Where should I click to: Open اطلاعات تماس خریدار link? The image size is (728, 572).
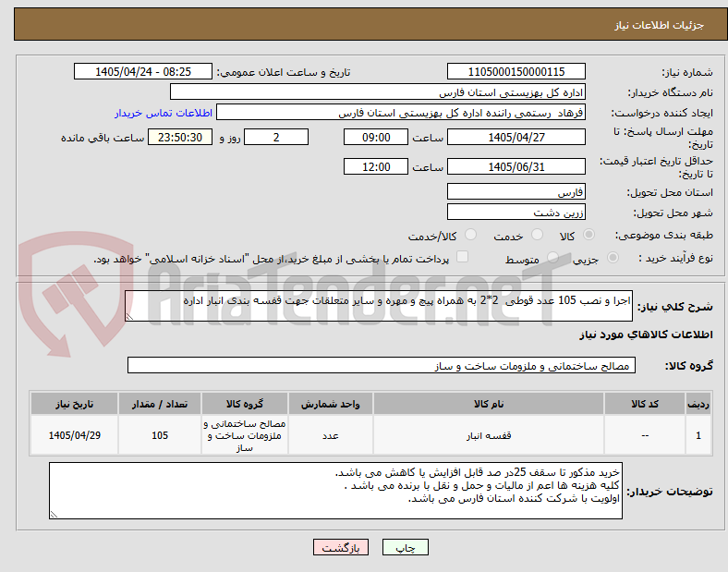click(164, 113)
